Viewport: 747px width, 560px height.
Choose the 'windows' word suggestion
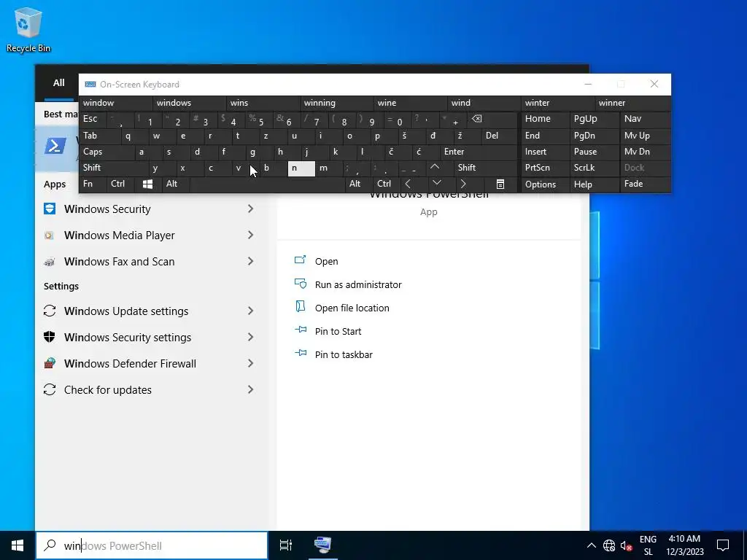190,103
